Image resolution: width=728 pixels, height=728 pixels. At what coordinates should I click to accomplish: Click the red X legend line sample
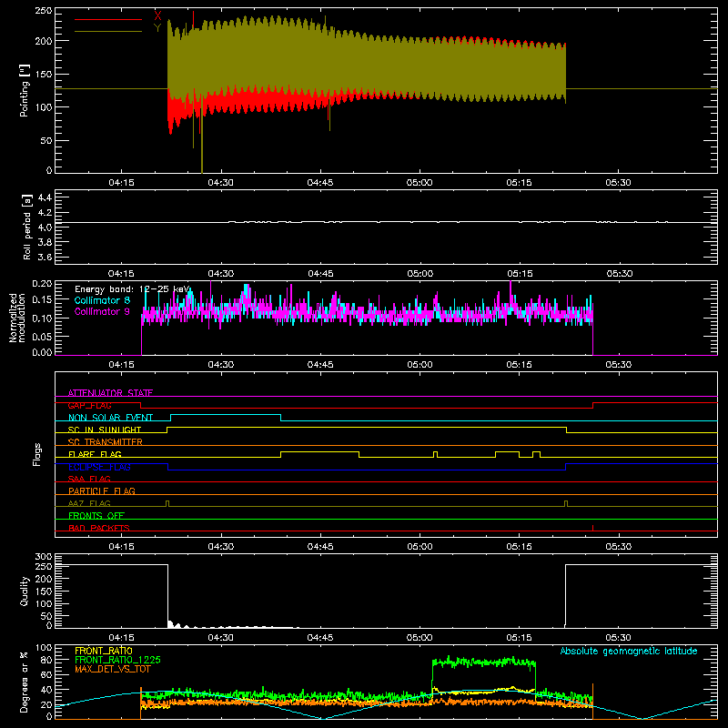coord(108,19)
